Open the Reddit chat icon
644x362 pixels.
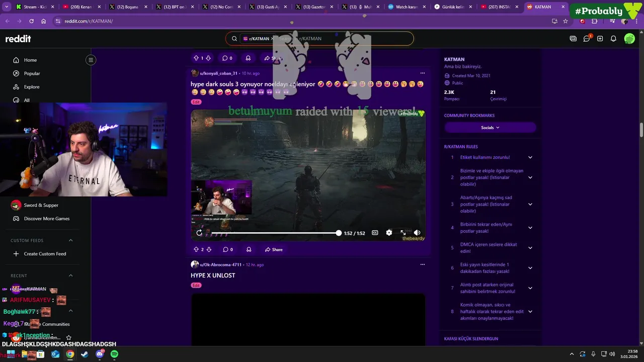click(x=586, y=39)
